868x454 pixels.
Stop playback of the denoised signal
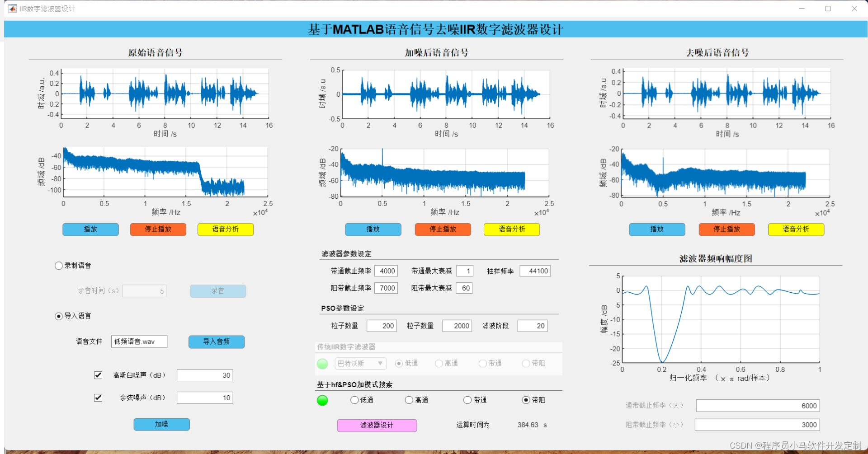[726, 229]
